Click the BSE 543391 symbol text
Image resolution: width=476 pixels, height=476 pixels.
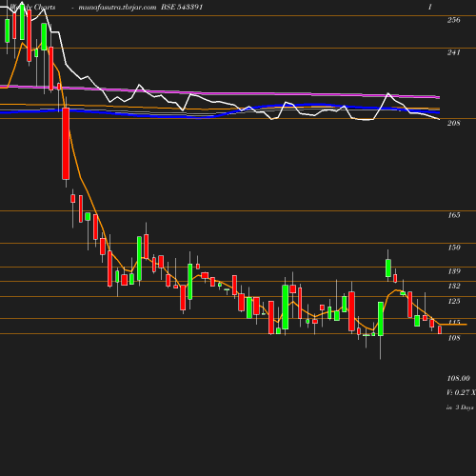pyautogui.click(x=182, y=7)
